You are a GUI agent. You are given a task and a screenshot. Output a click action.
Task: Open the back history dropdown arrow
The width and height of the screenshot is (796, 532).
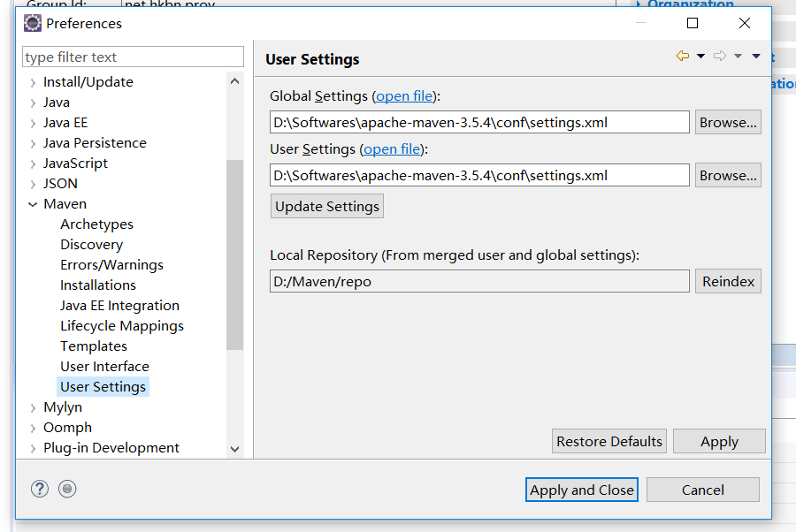pyautogui.click(x=700, y=57)
